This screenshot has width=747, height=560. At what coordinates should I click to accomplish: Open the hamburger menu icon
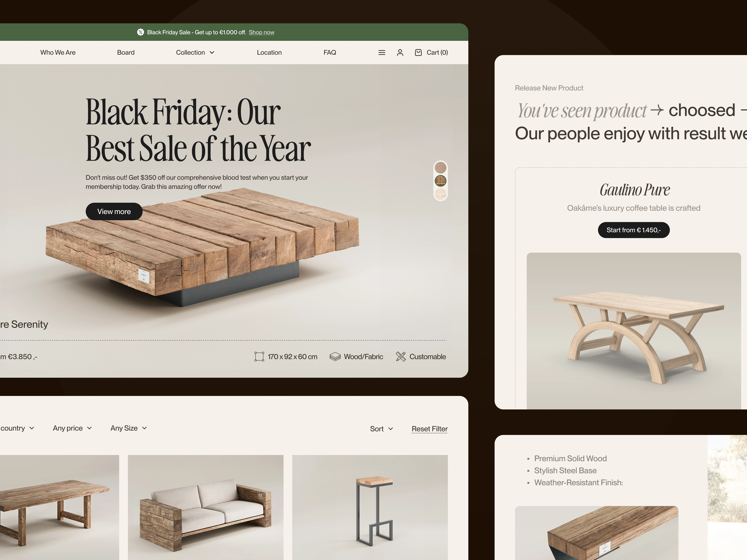click(x=382, y=53)
